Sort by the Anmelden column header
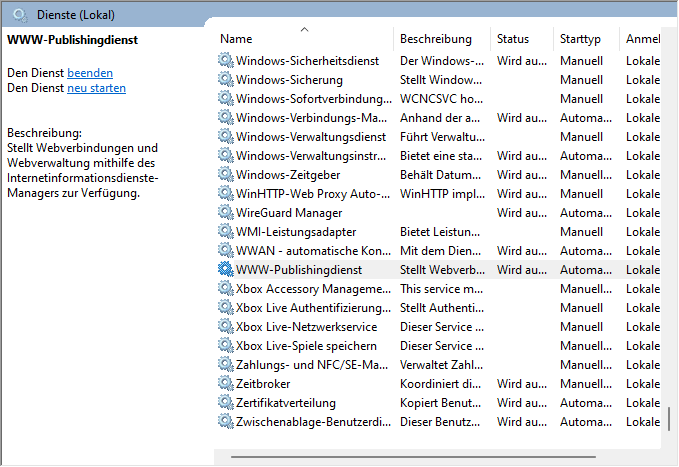Image resolution: width=679 pixels, height=467 pixels. pos(643,39)
